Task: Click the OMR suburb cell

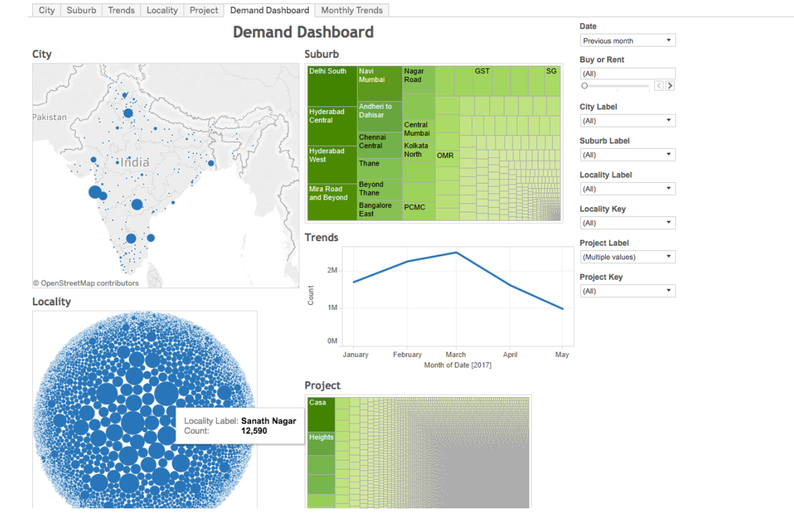Action: (447, 159)
